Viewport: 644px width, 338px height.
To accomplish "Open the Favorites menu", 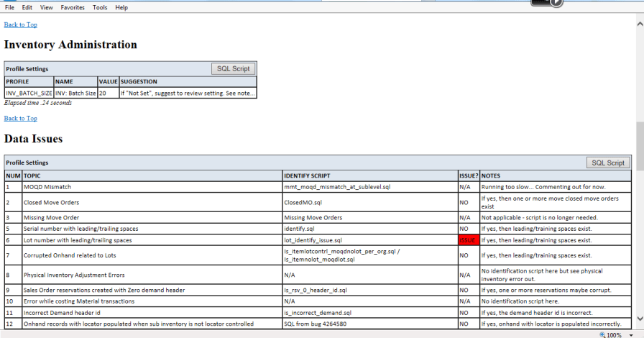I will (73, 7).
